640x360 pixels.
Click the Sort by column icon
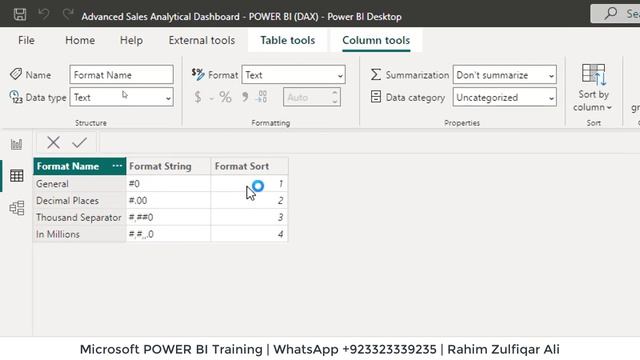point(593,75)
